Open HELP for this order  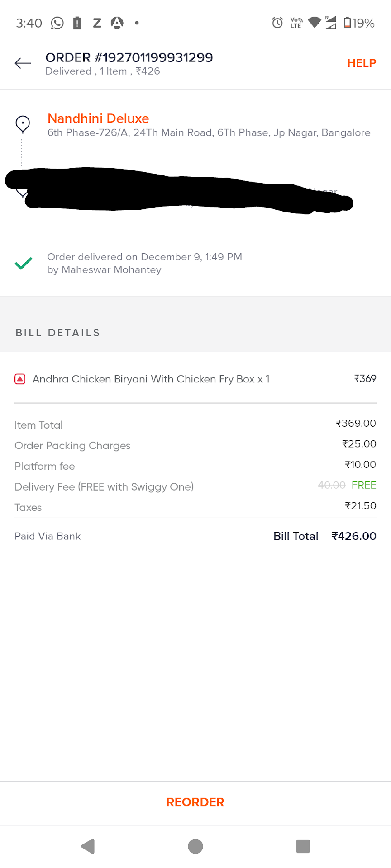coord(361,63)
